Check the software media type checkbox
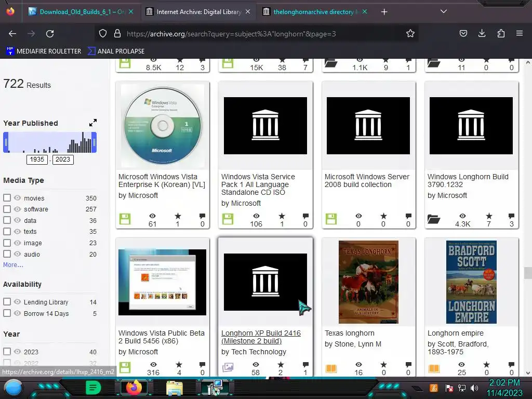532x399 pixels. (7, 209)
